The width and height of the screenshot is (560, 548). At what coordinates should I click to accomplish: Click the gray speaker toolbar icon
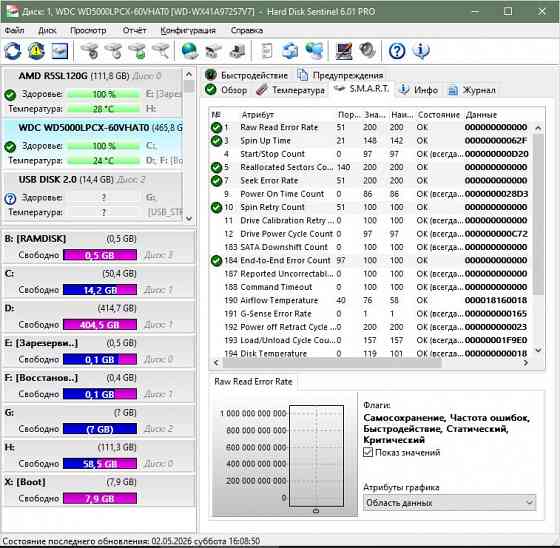point(367,50)
